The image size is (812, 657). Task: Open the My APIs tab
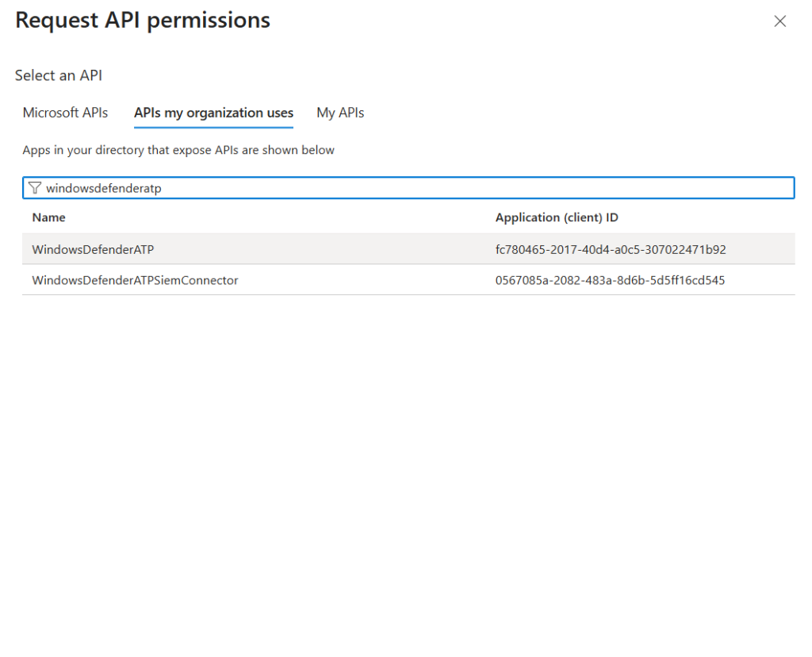tap(340, 113)
